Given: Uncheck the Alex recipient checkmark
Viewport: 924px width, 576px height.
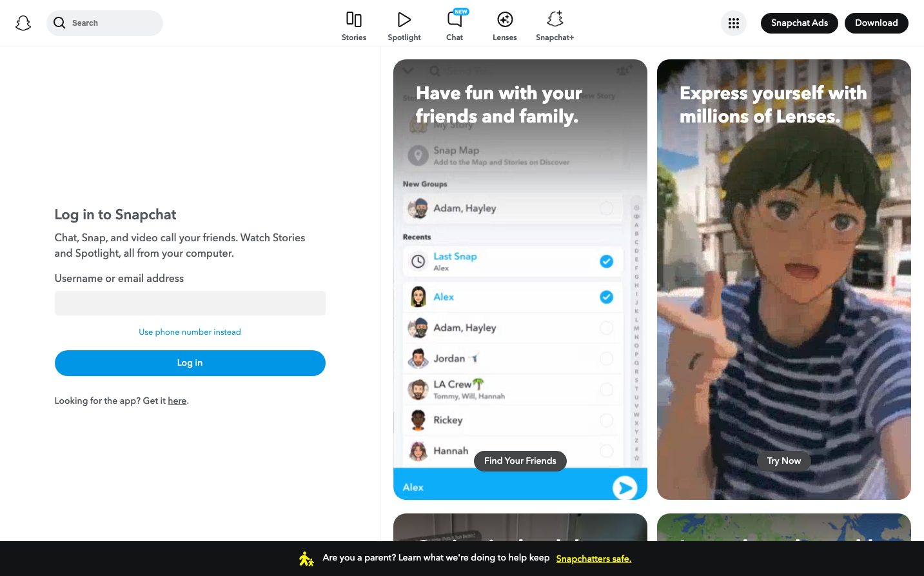Looking at the screenshot, I should pyautogui.click(x=606, y=297).
